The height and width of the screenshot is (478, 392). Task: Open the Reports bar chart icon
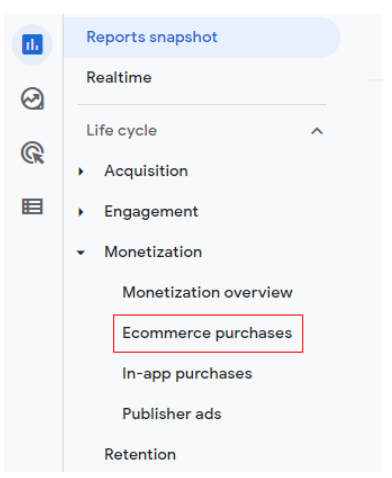click(x=32, y=44)
